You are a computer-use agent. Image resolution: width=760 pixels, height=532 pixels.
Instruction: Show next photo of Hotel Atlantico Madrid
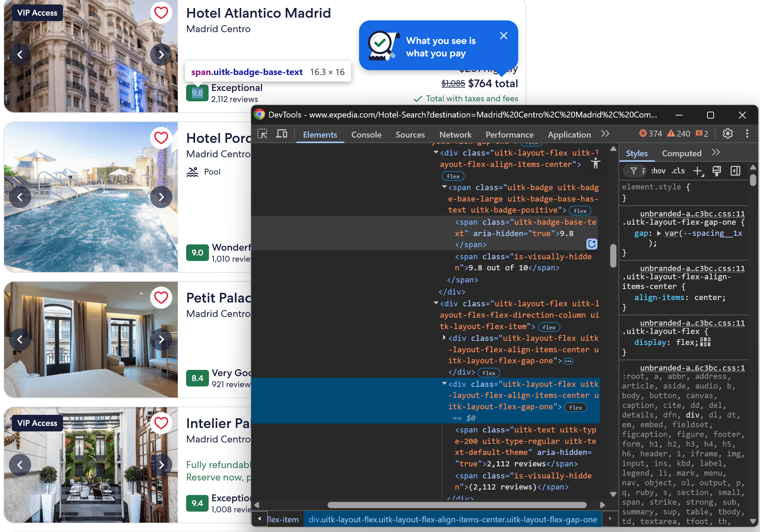pos(161,55)
